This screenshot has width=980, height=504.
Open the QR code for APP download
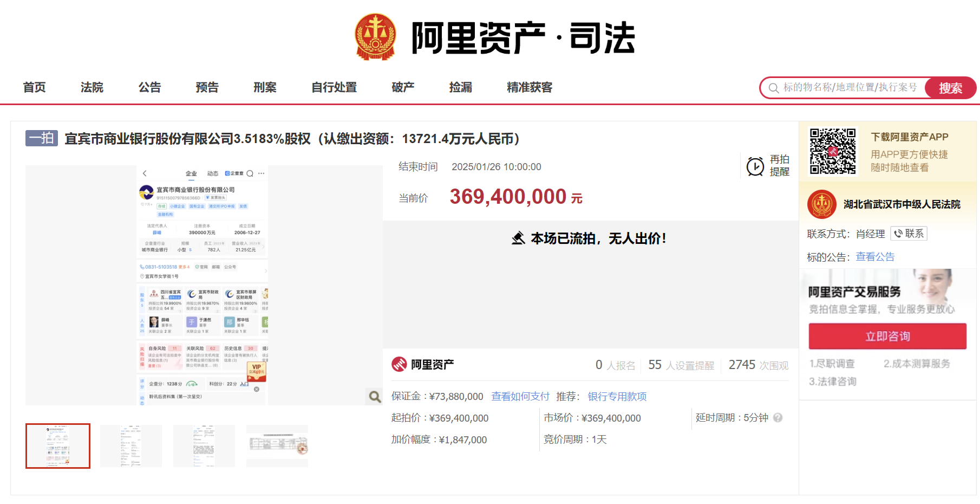[x=833, y=151]
